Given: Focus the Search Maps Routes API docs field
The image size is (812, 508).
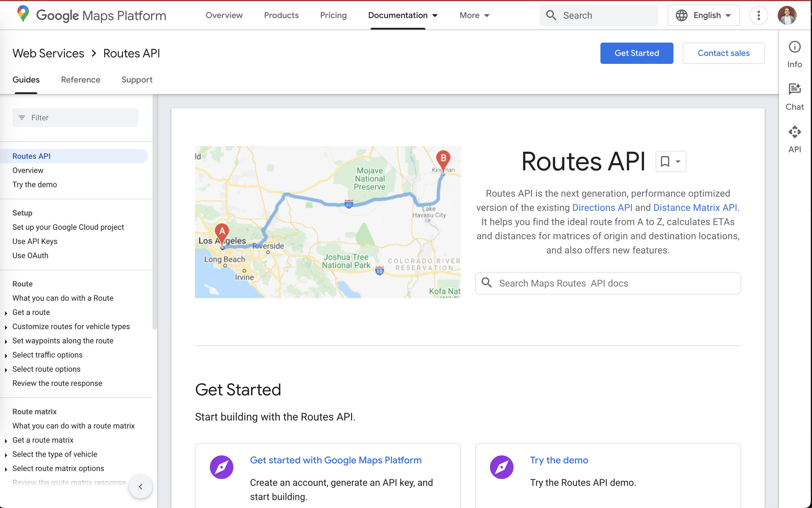Looking at the screenshot, I should click(x=608, y=283).
